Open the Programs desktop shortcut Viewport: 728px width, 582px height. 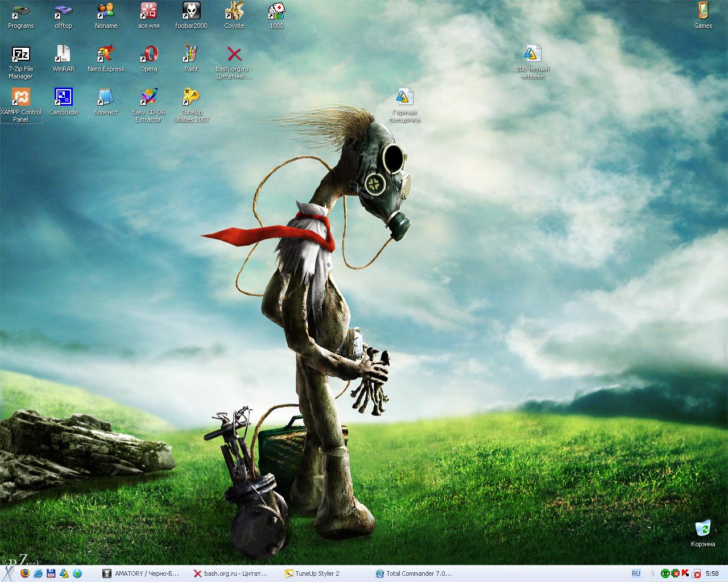click(x=21, y=16)
